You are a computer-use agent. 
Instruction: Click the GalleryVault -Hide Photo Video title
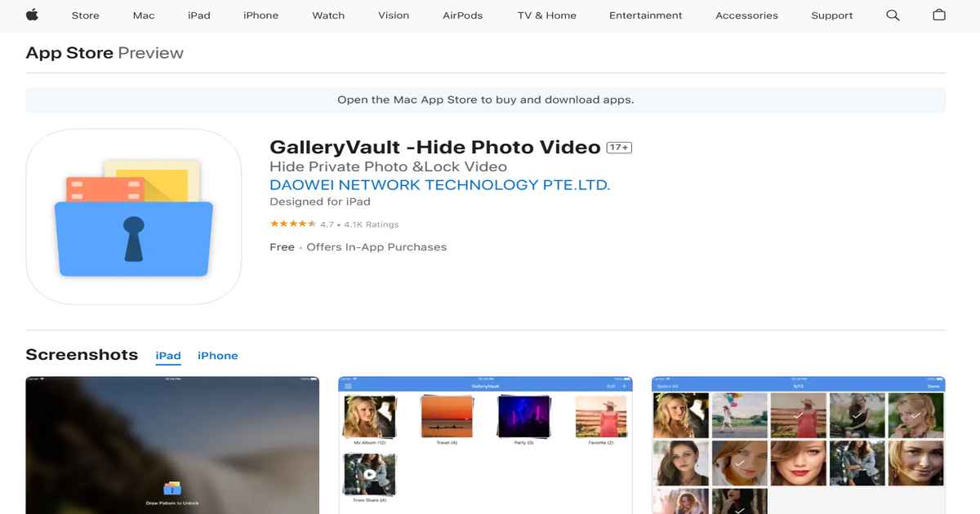[435, 148]
